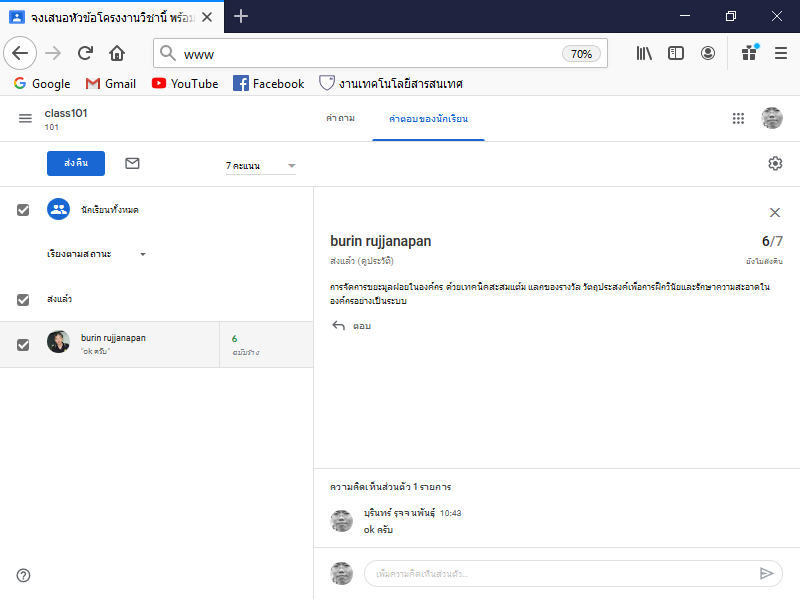Open the Gmail bookmark
The image size is (800, 600).
pyautogui.click(x=111, y=84)
